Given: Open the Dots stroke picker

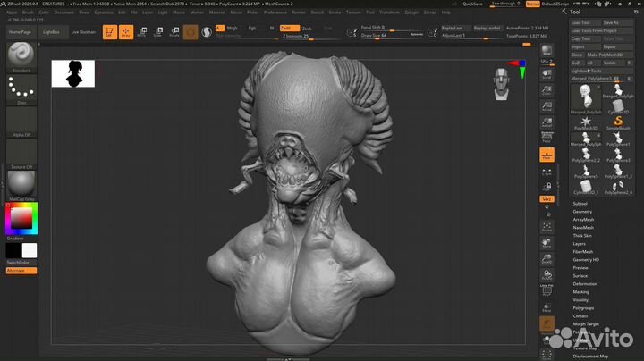Looking at the screenshot, I should tap(21, 89).
